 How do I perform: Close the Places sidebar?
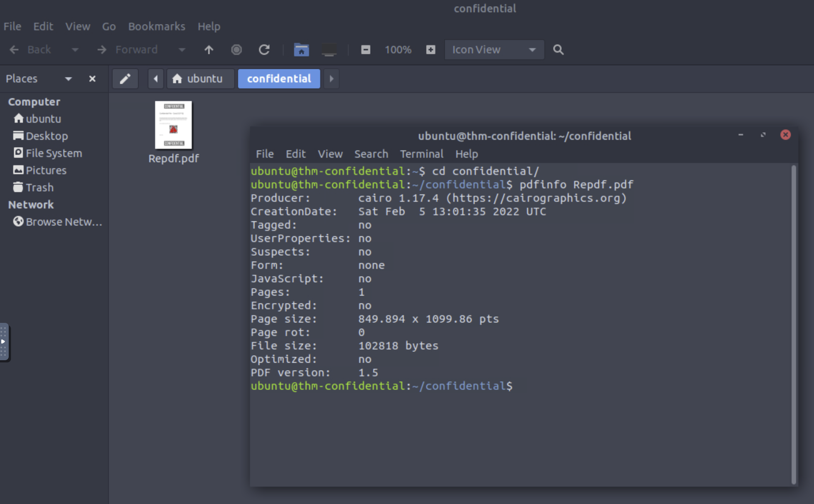pos(92,79)
